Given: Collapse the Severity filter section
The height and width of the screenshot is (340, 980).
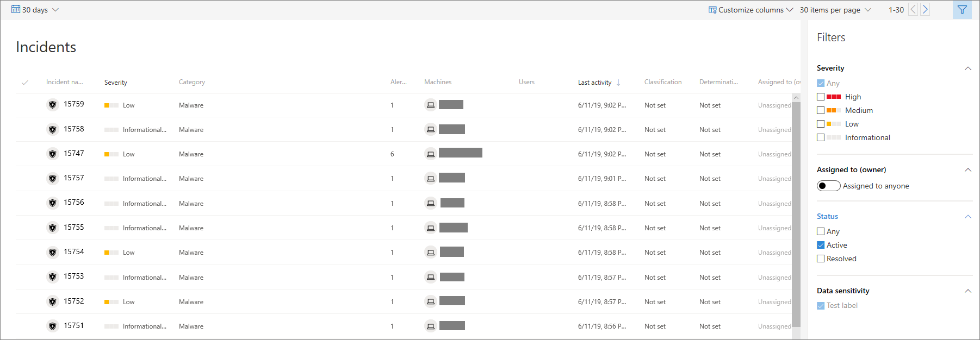Looking at the screenshot, I should [x=967, y=68].
